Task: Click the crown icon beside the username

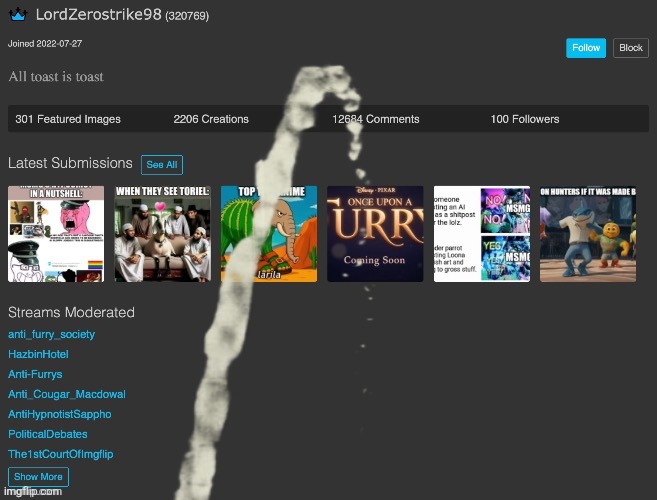Action: [x=18, y=15]
